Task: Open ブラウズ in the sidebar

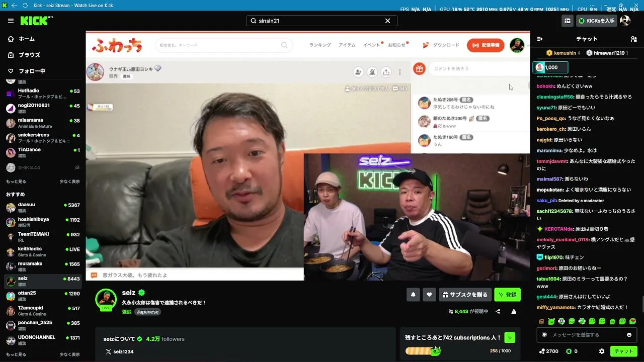Action: pyautogui.click(x=43, y=55)
